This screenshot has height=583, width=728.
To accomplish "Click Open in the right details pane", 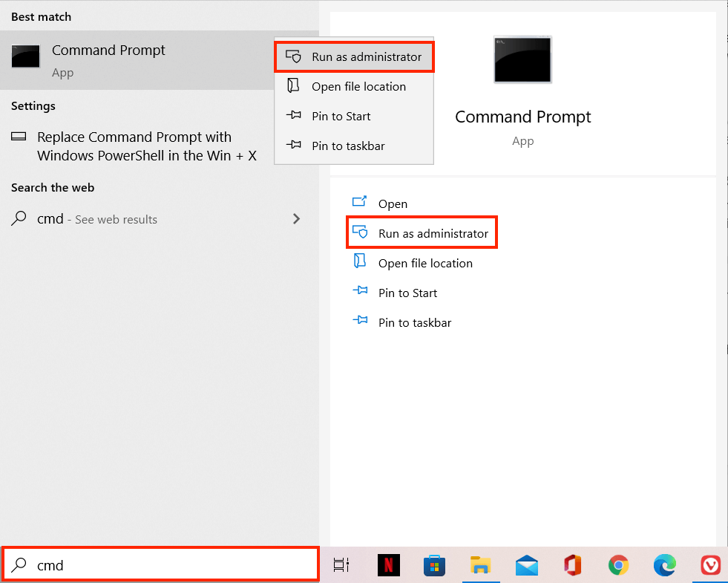I will [392, 204].
